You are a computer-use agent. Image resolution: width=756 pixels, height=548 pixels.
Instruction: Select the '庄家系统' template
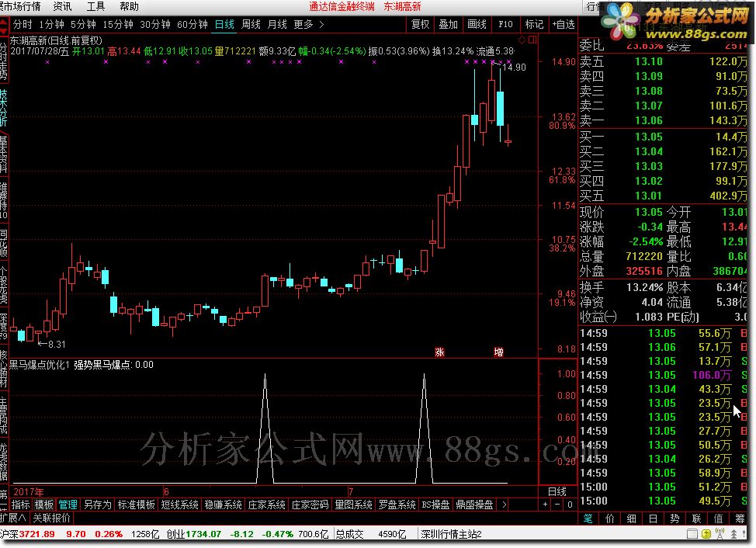tap(267, 505)
